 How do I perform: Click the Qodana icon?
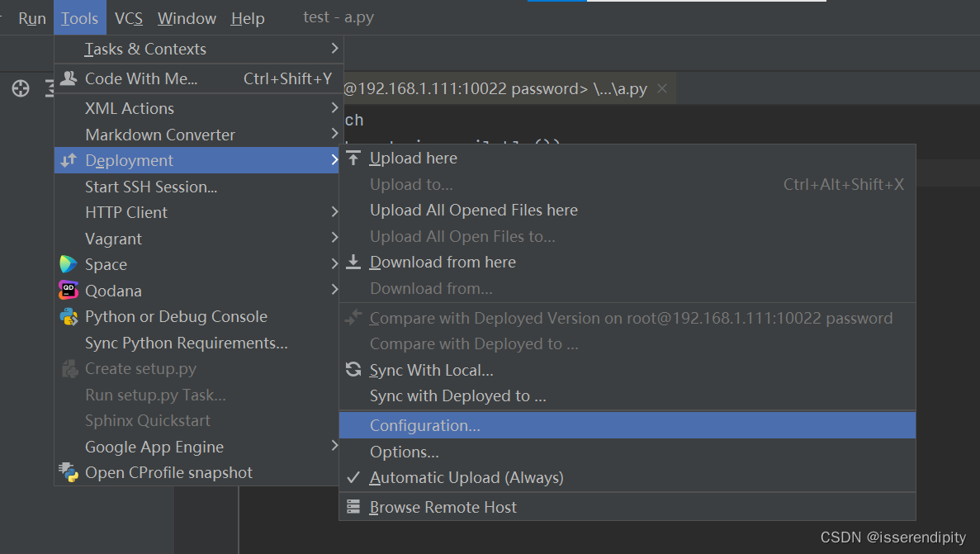click(69, 291)
